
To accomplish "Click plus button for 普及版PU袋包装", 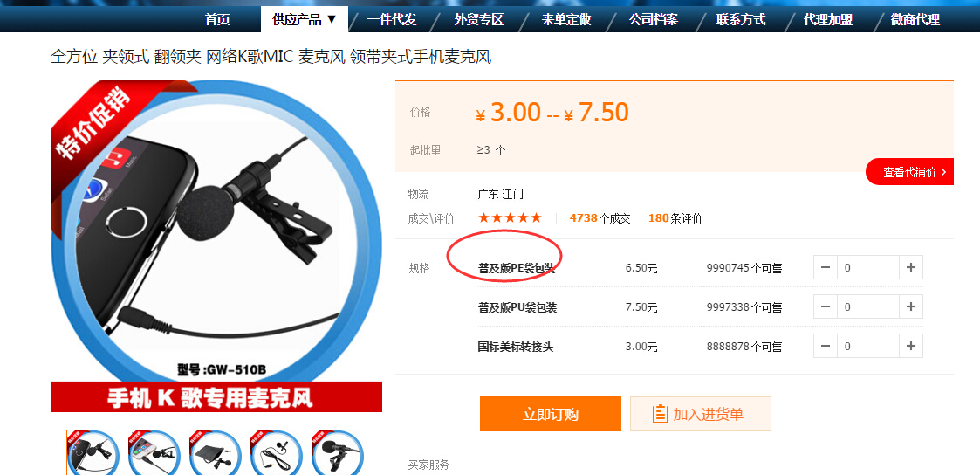I will tap(911, 306).
